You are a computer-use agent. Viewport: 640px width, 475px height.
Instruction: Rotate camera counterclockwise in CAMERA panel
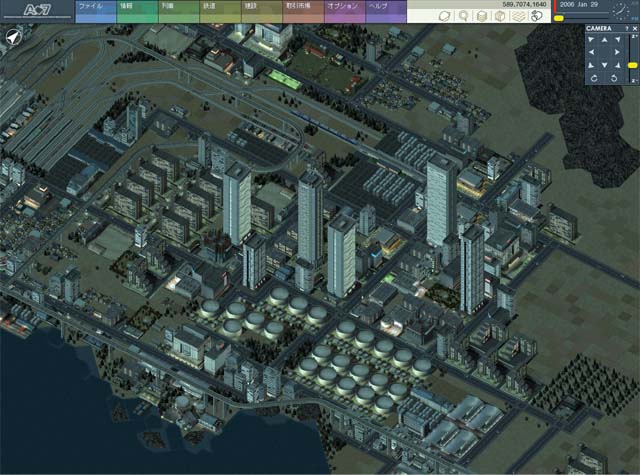coord(614,78)
